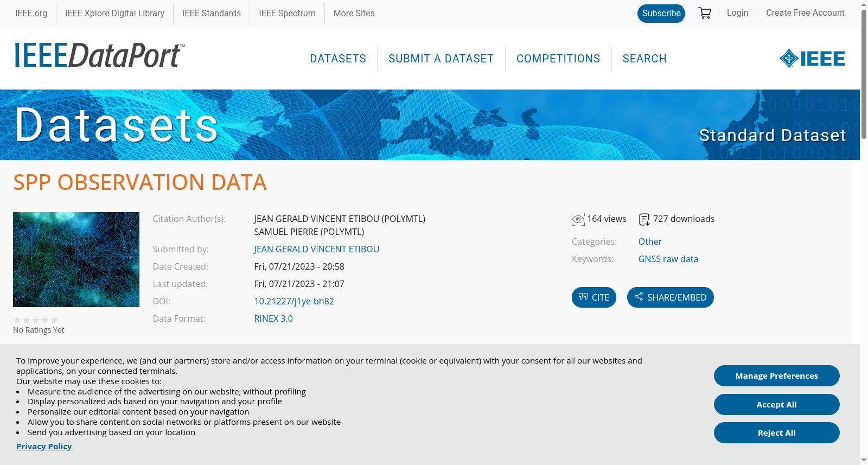
Task: Click Manage Preferences in the cookie banner
Action: pyautogui.click(x=777, y=376)
